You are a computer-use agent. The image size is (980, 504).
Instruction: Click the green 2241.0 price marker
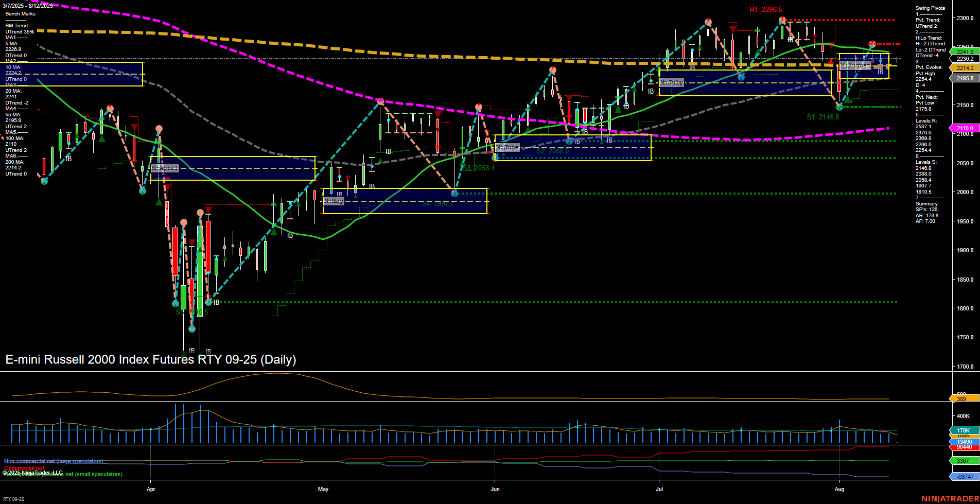point(966,51)
